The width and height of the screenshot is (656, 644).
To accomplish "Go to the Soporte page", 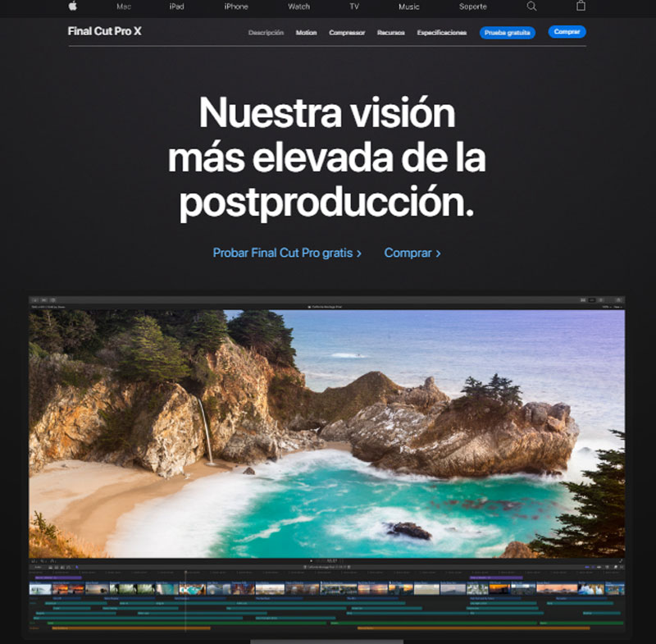I will point(472,7).
